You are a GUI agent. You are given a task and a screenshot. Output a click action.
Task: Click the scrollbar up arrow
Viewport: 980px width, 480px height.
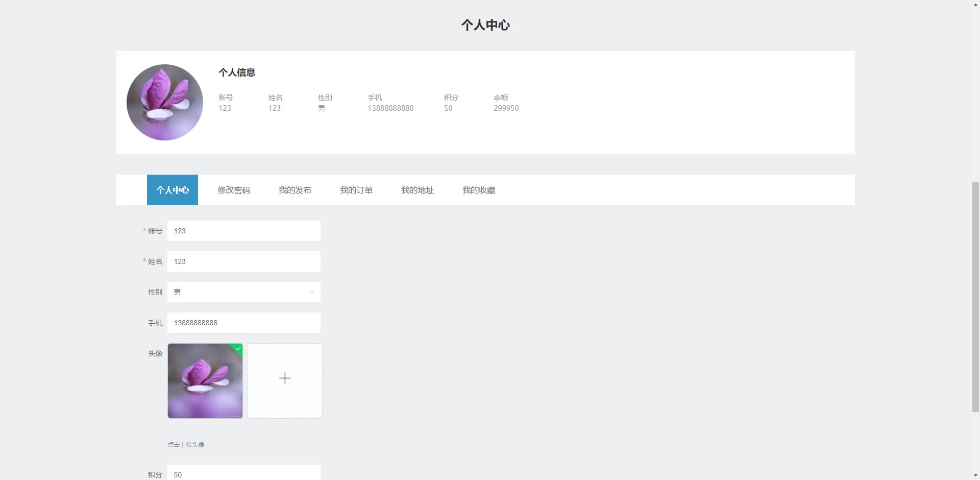[x=975, y=4]
